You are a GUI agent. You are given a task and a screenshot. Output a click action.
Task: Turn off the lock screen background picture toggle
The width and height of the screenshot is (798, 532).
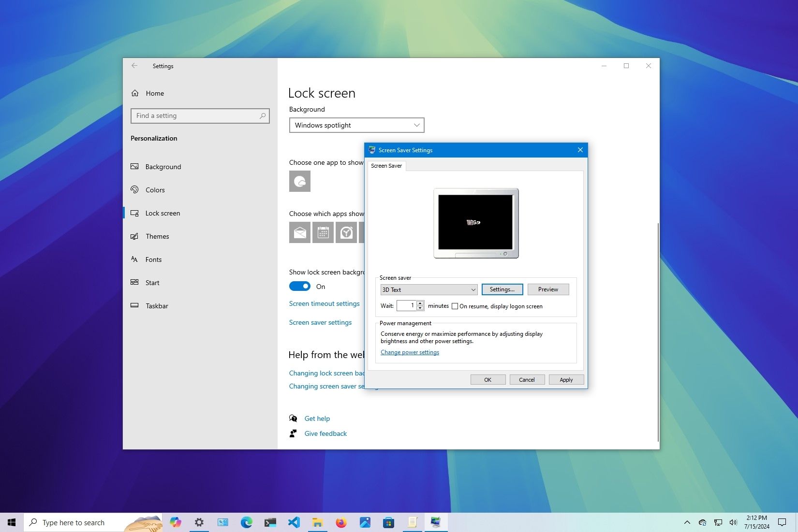pyautogui.click(x=300, y=286)
